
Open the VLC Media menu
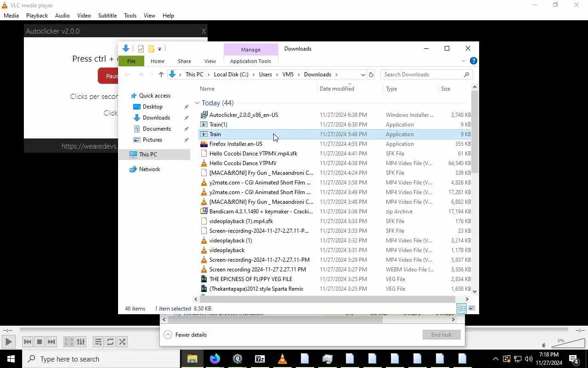pos(11,15)
